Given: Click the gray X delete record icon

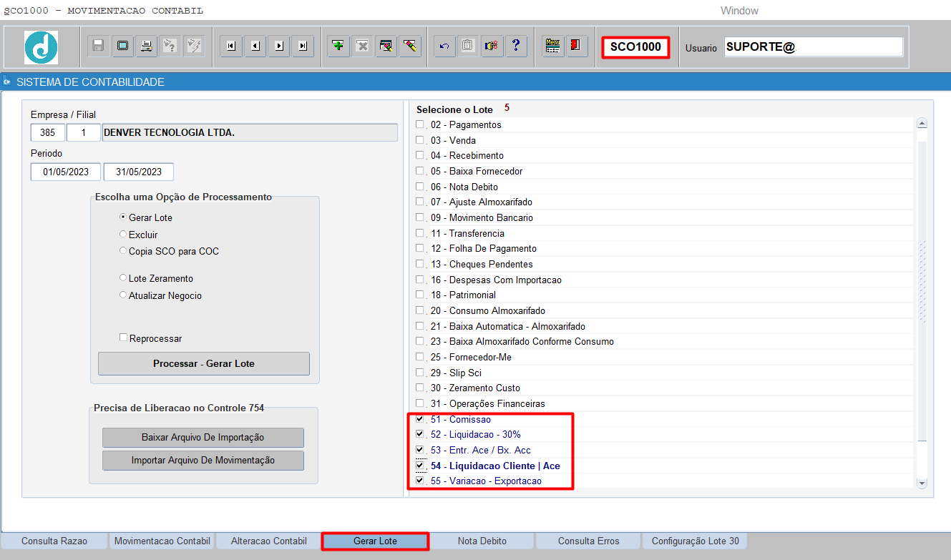Looking at the screenshot, I should point(363,46).
